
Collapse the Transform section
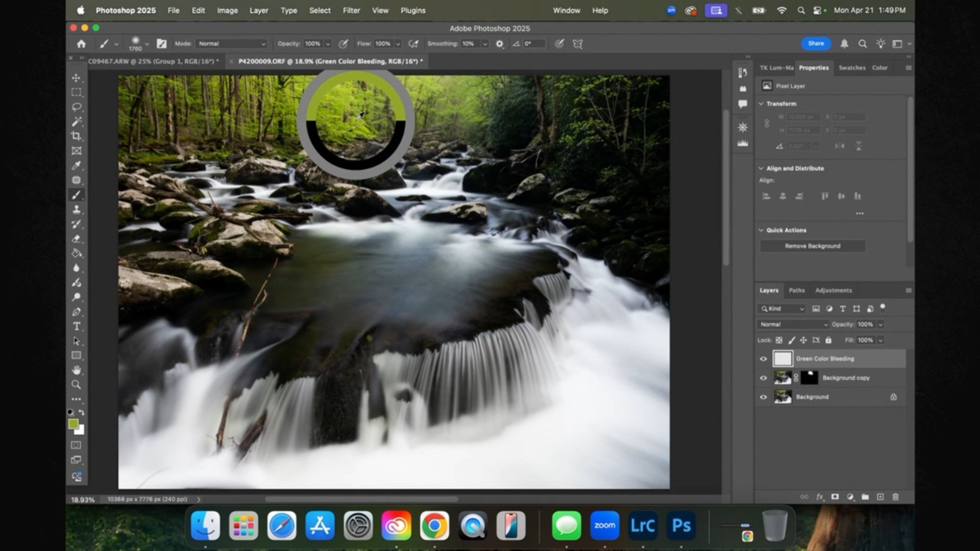tap(762, 104)
